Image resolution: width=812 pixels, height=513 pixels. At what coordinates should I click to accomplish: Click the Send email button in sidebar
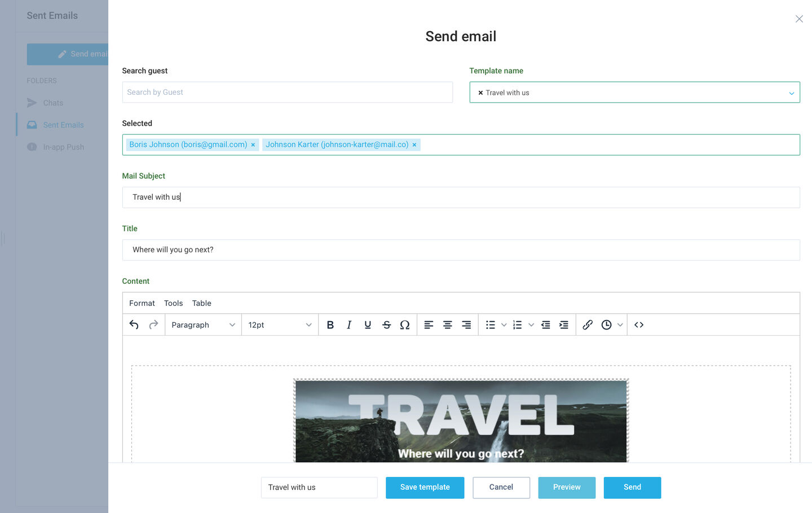click(x=68, y=54)
